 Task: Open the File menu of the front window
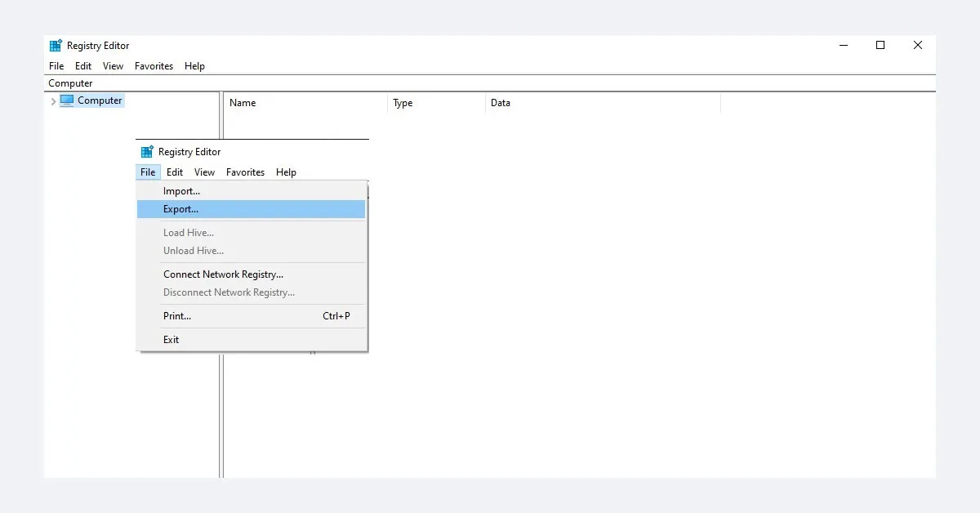[x=147, y=172]
